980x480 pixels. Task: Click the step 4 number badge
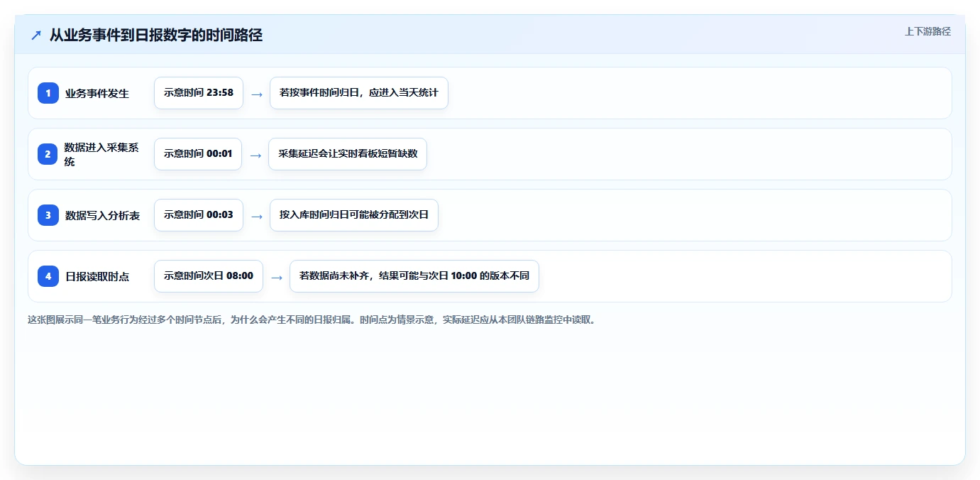(48, 276)
